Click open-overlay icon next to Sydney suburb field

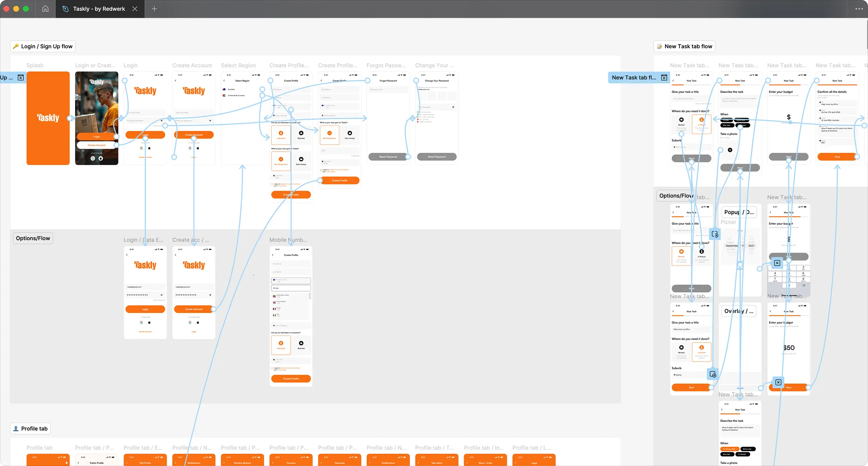pos(713,374)
